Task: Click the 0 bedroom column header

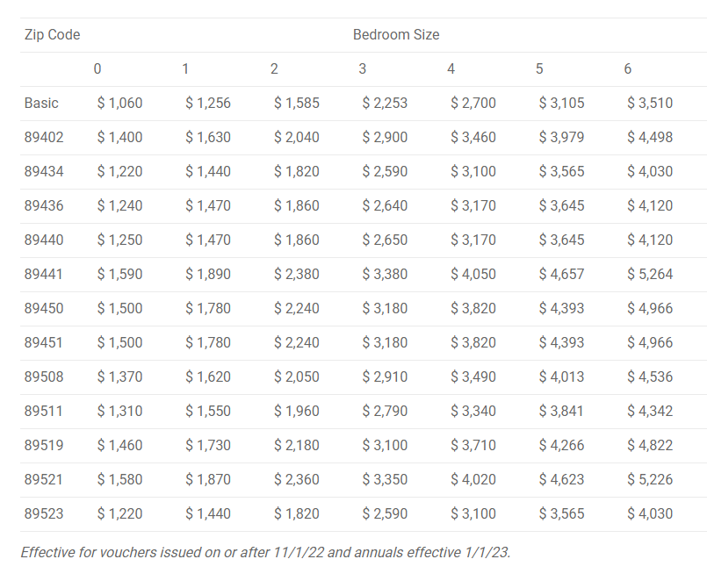Action: 97,69
